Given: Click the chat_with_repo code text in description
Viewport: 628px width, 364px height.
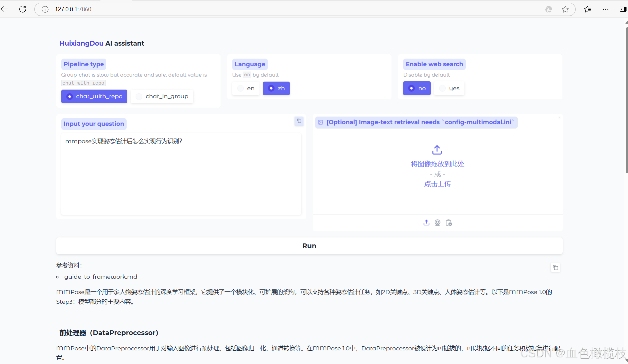Looking at the screenshot, I should click(x=83, y=83).
